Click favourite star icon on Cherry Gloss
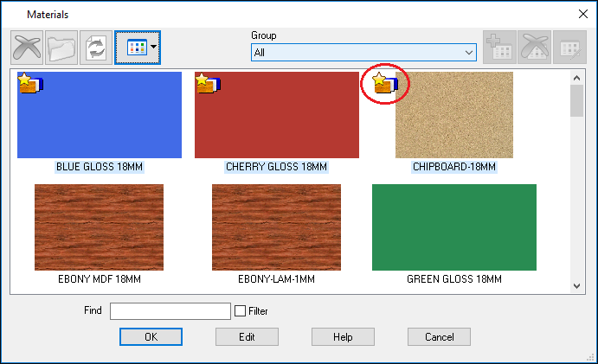 (208, 83)
